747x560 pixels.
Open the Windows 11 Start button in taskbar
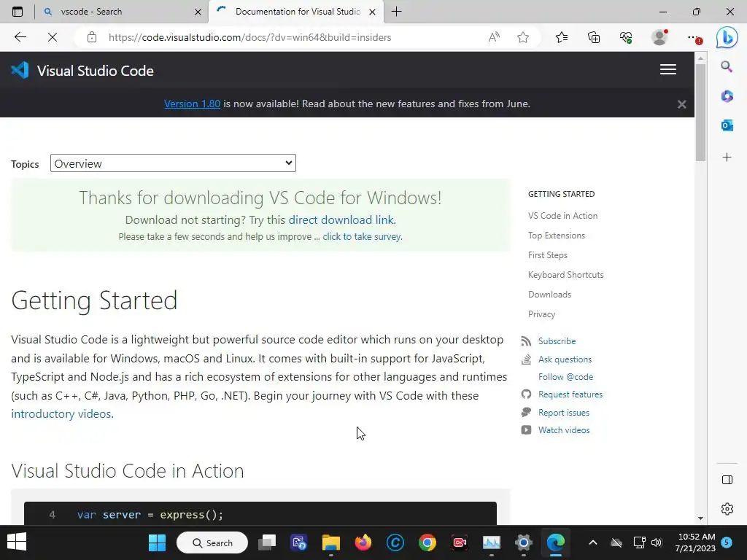pyautogui.click(x=158, y=542)
